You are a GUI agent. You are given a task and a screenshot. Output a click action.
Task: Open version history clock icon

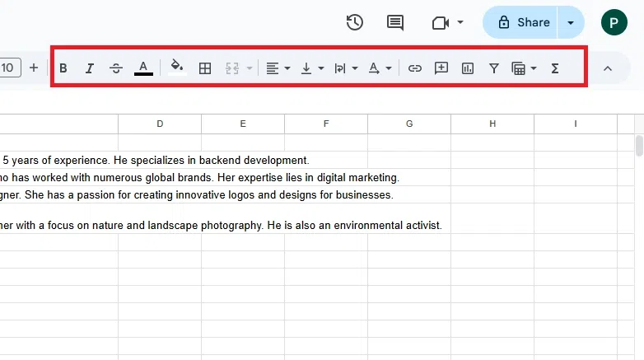click(355, 22)
